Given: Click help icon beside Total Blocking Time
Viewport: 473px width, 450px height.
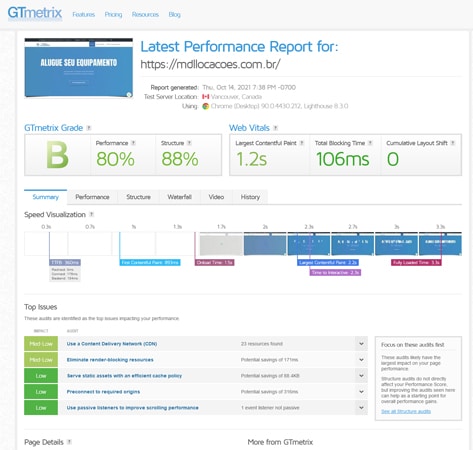Looking at the screenshot, I should tap(370, 143).
